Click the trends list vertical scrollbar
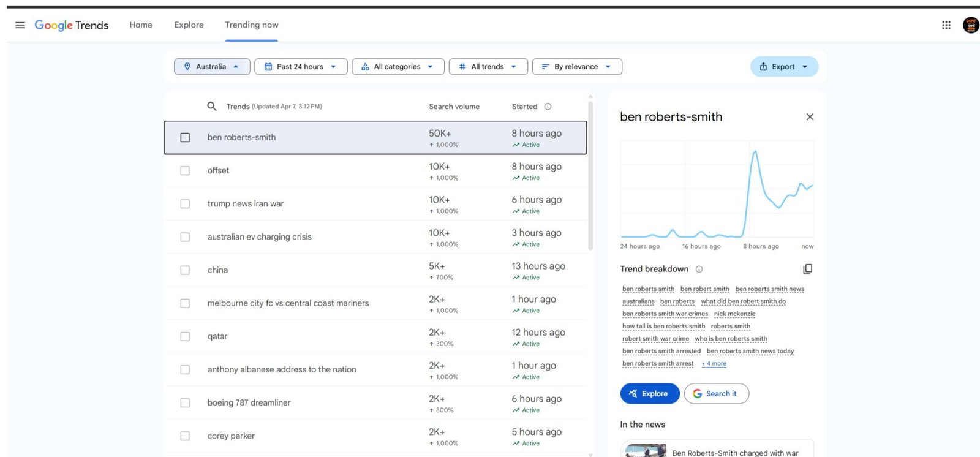 (x=590, y=176)
